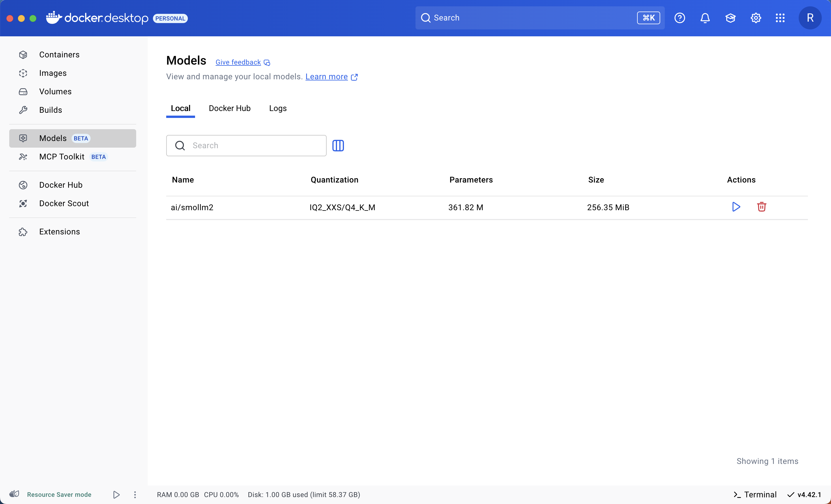831x504 pixels.
Task: Click the Showing 1 items text
Action: tap(767, 461)
